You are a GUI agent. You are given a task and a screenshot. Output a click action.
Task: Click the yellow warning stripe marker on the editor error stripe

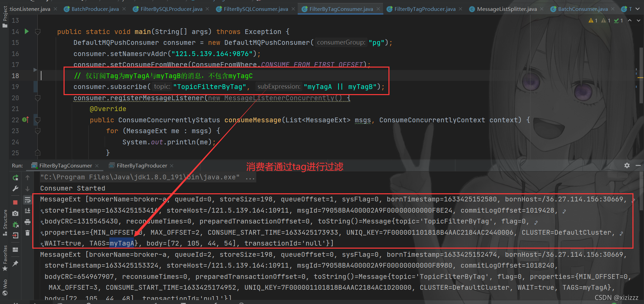click(640, 78)
